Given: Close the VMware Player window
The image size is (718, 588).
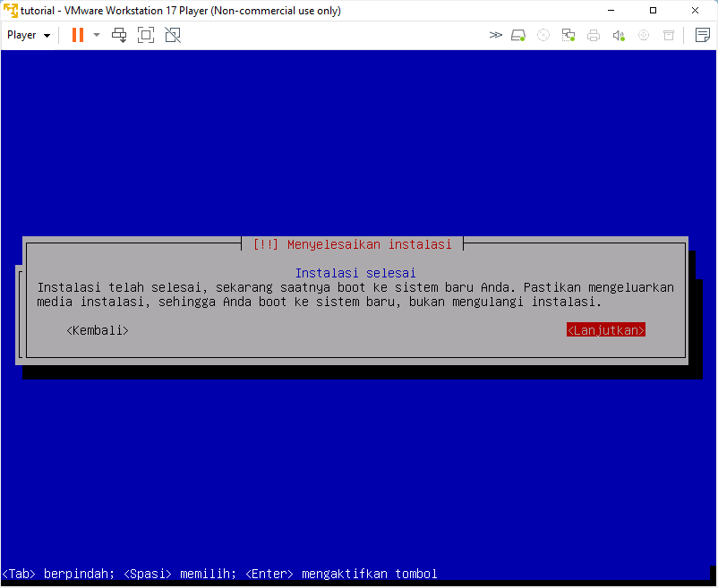Looking at the screenshot, I should click(695, 10).
